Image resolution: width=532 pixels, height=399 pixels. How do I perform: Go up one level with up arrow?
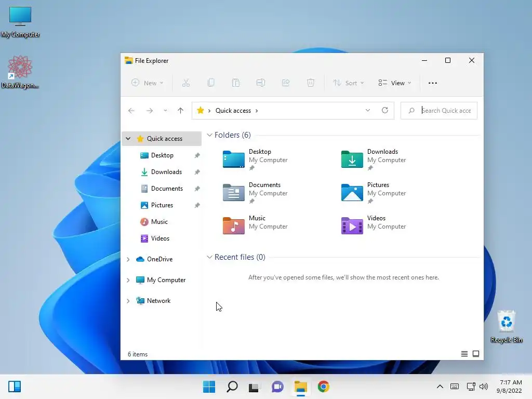(x=180, y=110)
